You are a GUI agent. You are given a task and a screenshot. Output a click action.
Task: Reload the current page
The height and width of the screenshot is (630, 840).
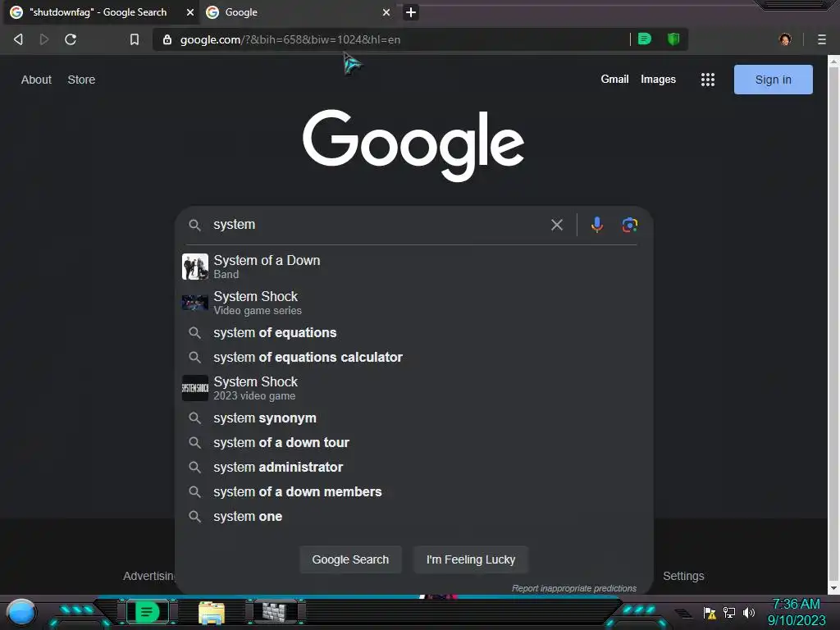click(71, 39)
